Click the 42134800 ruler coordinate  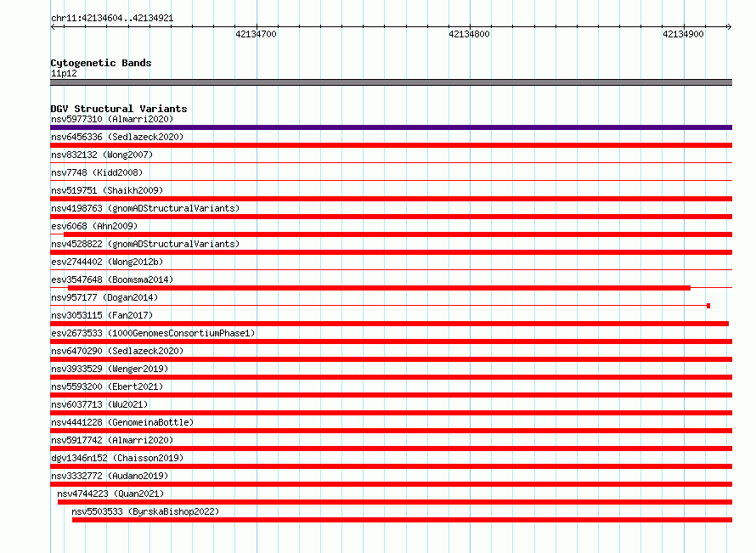469,34
